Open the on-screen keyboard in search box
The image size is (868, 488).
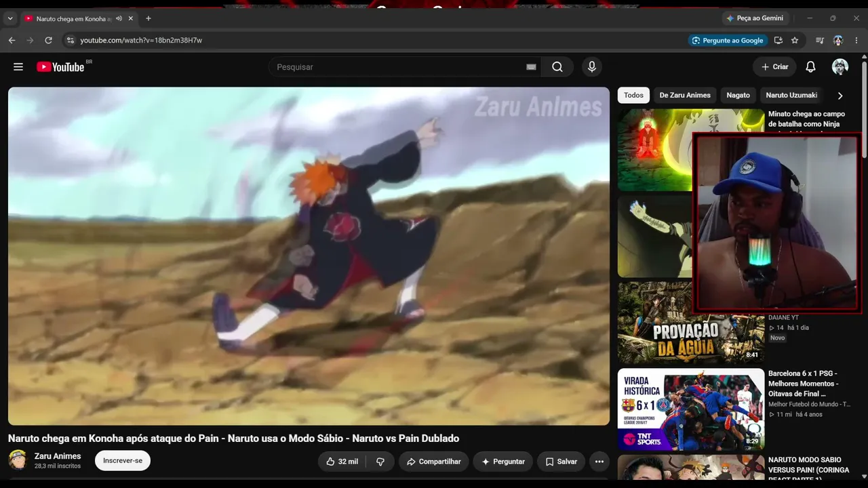[x=531, y=67]
